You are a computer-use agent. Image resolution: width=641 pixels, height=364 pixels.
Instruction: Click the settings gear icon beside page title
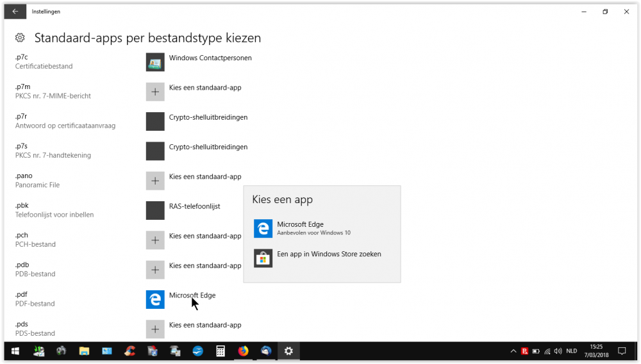coord(20,38)
